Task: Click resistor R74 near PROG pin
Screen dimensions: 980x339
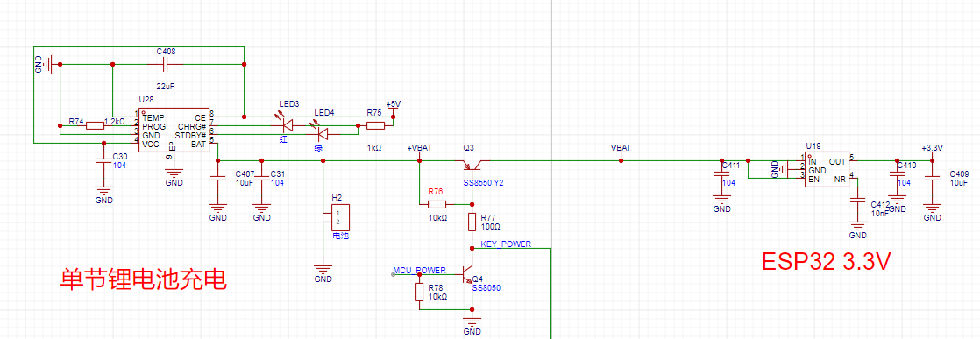Action: coord(95,125)
